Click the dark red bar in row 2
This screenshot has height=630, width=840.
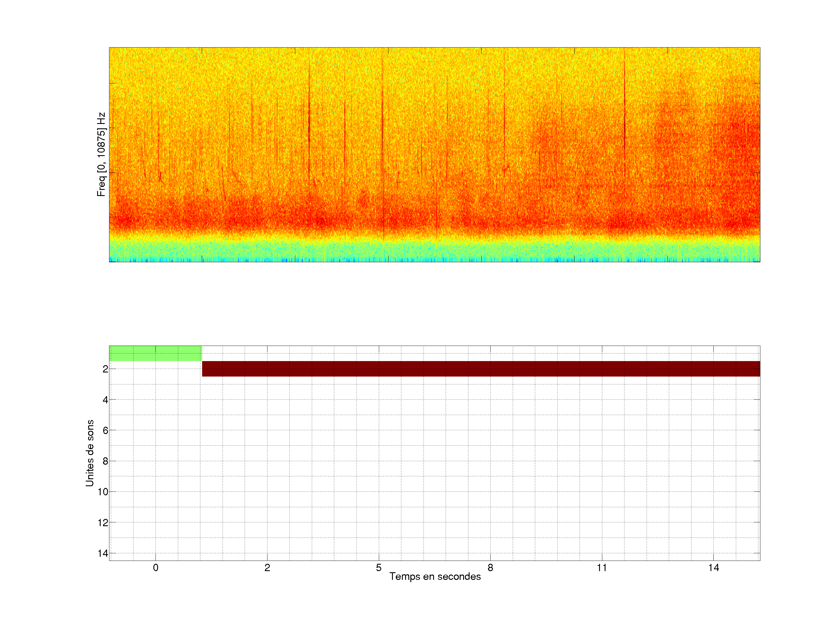(x=480, y=369)
